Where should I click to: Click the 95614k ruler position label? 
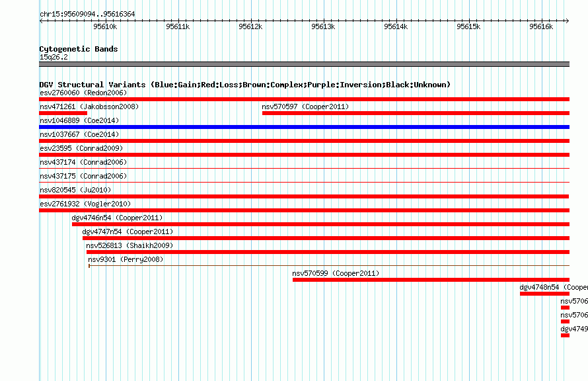(x=396, y=26)
